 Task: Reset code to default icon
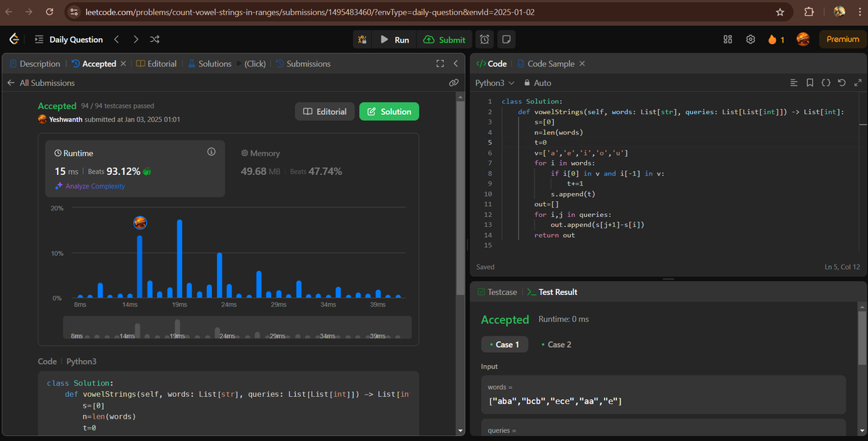842,83
